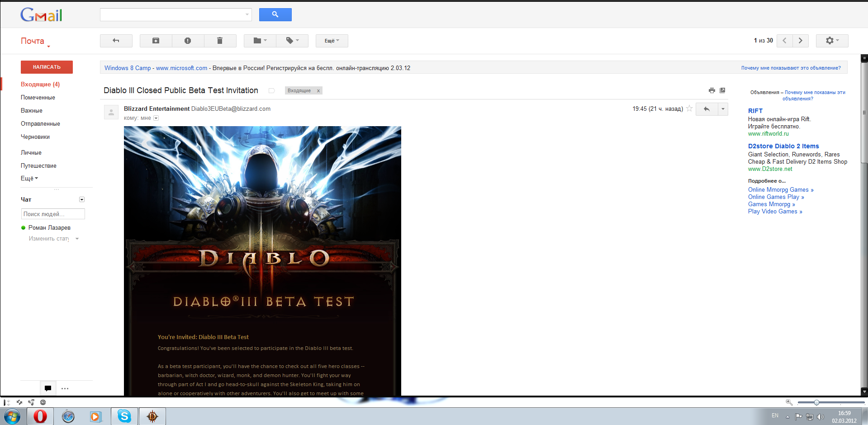Open status dropdown under Роман Лазарев
Screen dimensions: 868x425
pyautogui.click(x=77, y=239)
